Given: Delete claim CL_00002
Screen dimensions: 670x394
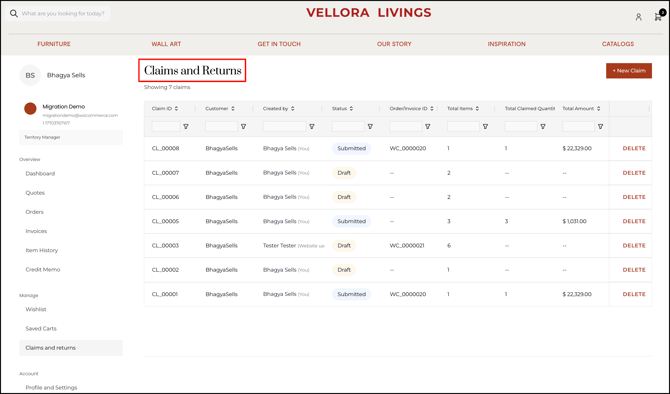Looking at the screenshot, I should (x=634, y=270).
